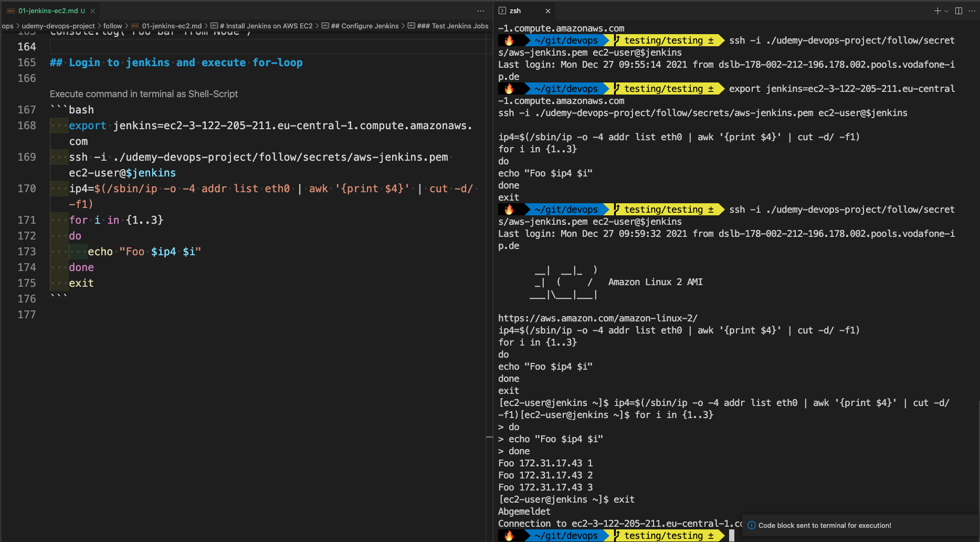Click 'export' keyword on line 168
The height and width of the screenshot is (542, 980).
(x=88, y=126)
